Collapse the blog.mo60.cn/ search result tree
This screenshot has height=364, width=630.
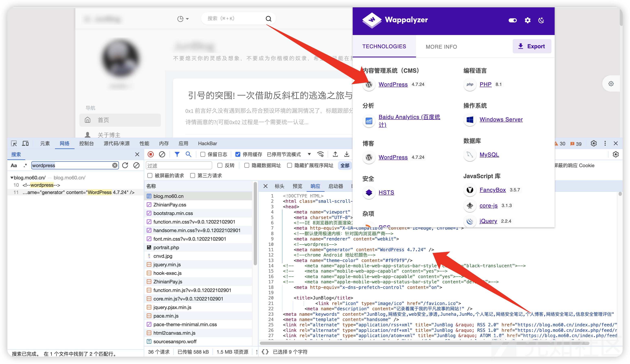point(12,178)
